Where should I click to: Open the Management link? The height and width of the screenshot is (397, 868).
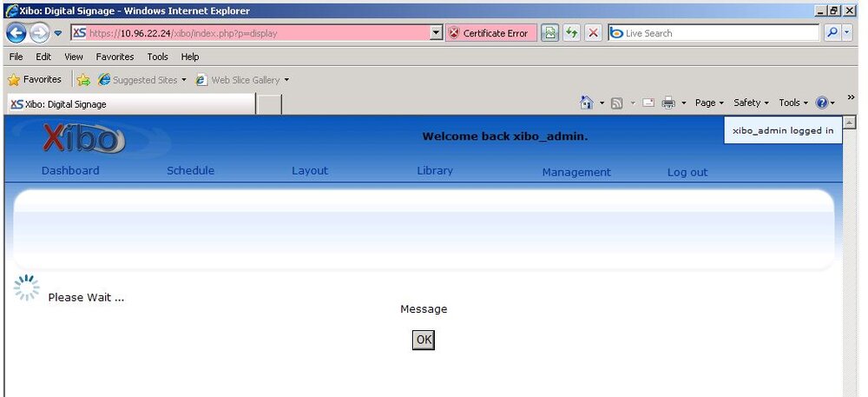[576, 172]
